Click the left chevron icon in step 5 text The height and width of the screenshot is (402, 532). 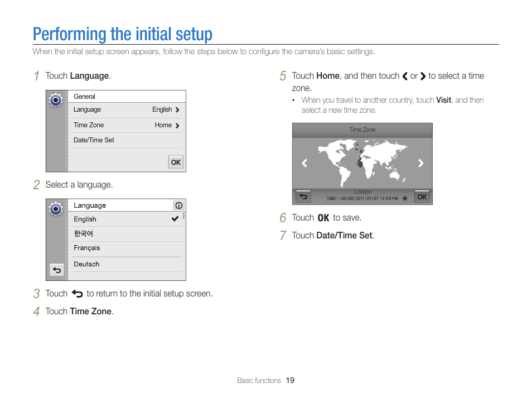(x=405, y=76)
